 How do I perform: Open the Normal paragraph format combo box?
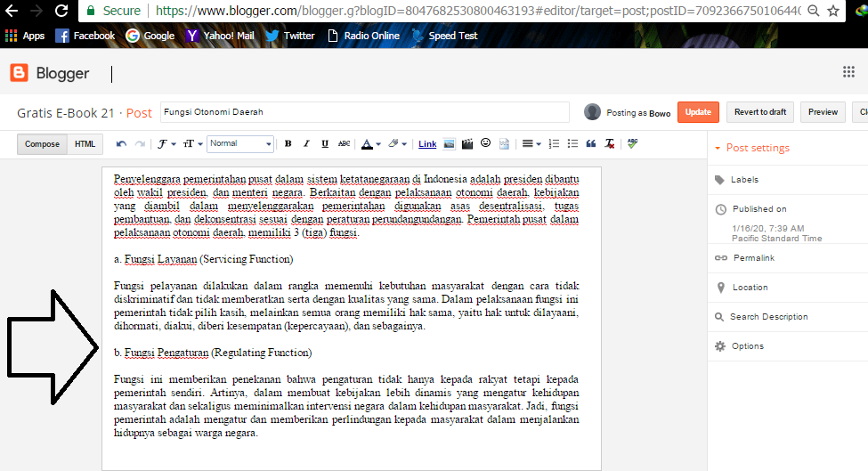(x=240, y=143)
